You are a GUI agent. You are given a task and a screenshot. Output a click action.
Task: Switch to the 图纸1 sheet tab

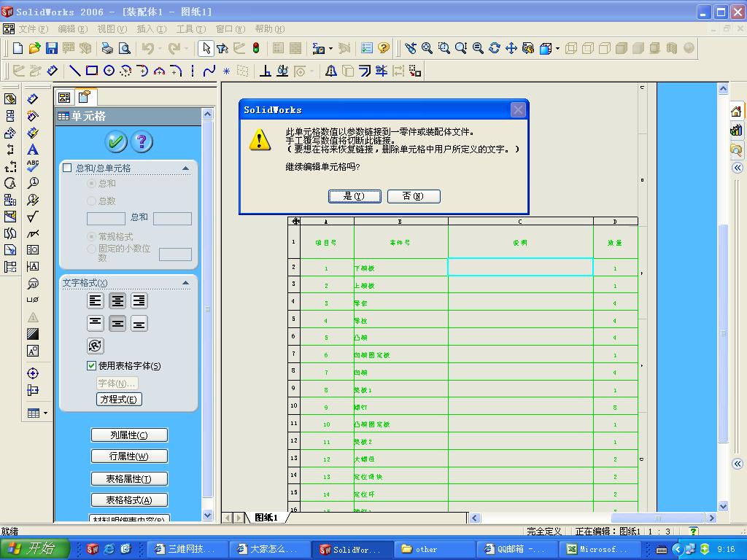(x=266, y=517)
